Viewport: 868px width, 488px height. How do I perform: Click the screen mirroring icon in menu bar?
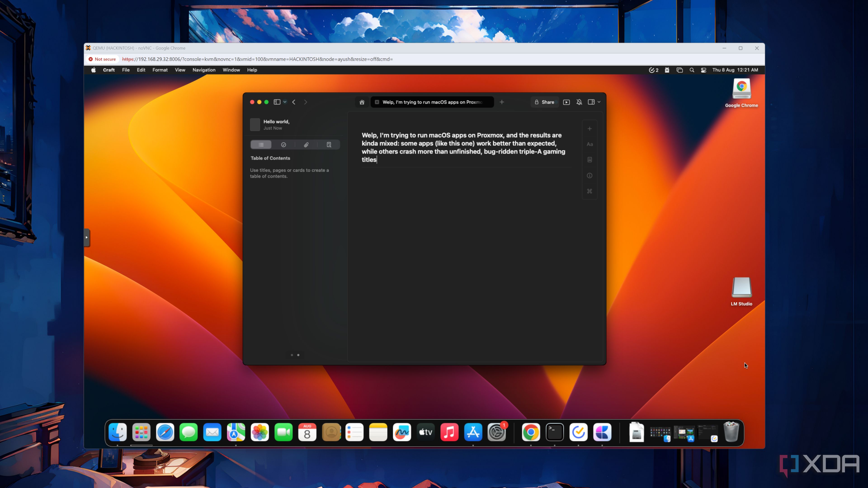pos(680,70)
